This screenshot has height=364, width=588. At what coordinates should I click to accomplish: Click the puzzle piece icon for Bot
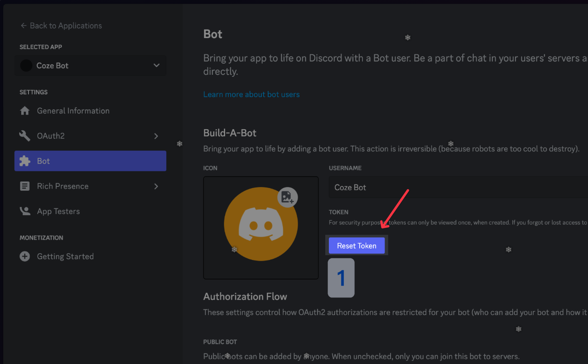(25, 161)
